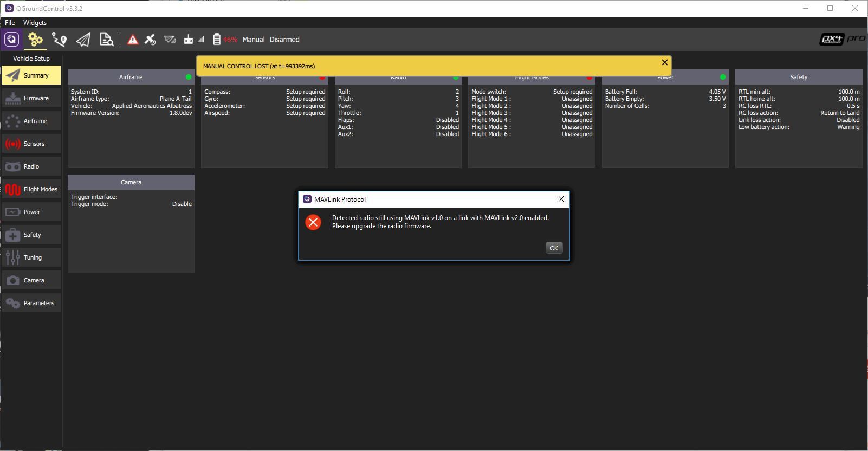
Task: Click the battery status indicator icon
Action: click(217, 40)
